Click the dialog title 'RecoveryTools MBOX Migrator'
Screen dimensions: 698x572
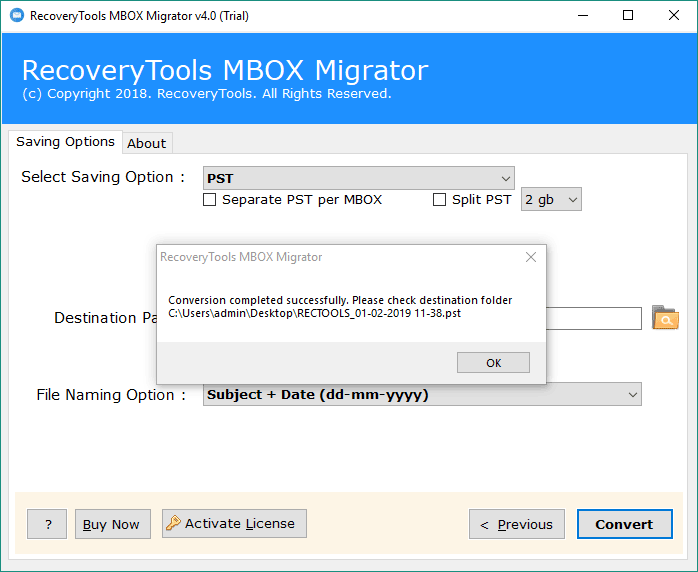tap(241, 257)
